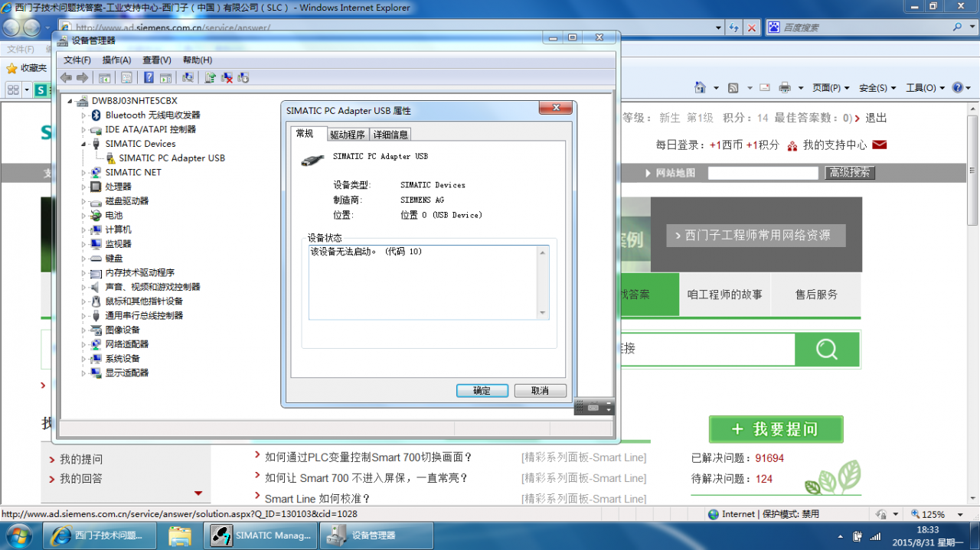The width and height of the screenshot is (980, 550).
Task: Click the device status box scrollbar down arrow
Action: tap(544, 313)
